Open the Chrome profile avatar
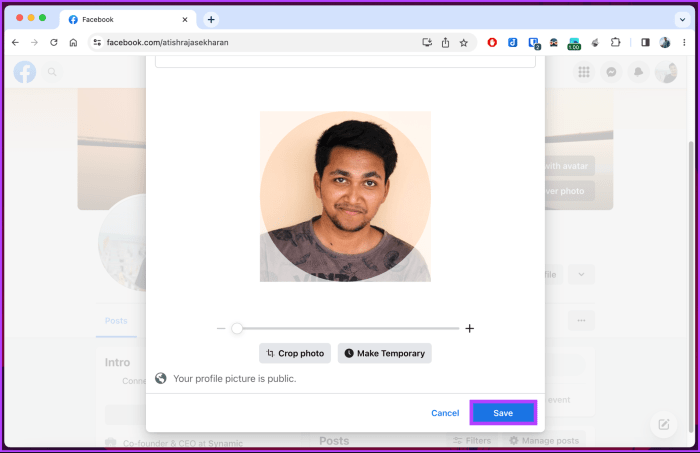Viewport: 700px width, 453px height. pos(665,42)
